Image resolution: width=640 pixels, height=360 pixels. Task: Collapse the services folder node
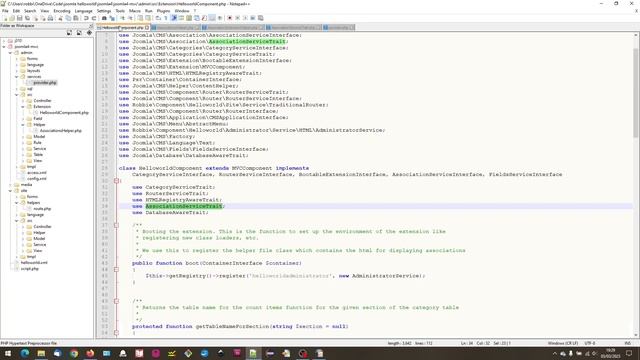point(17,77)
